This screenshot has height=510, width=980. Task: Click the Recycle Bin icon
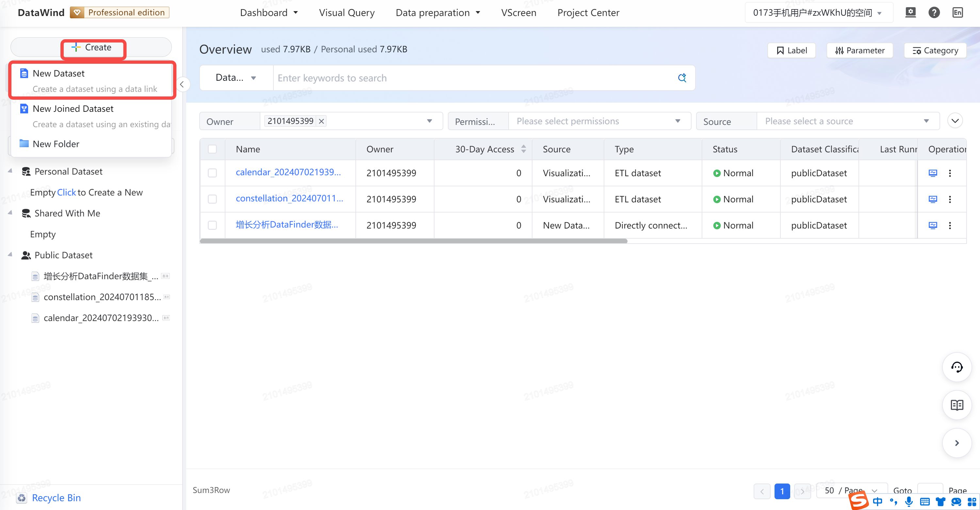22,498
